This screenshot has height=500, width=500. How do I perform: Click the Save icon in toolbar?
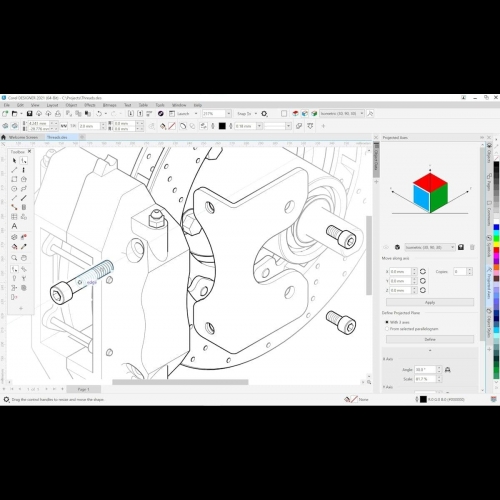(29, 114)
